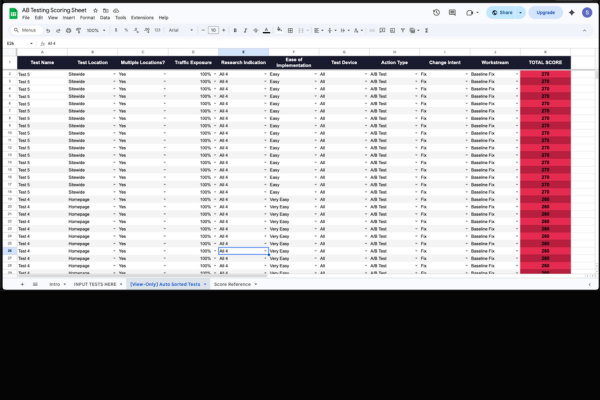Viewport: 600px width, 400px height.
Task: Decrease font size with the minus button
Action: click(x=203, y=30)
